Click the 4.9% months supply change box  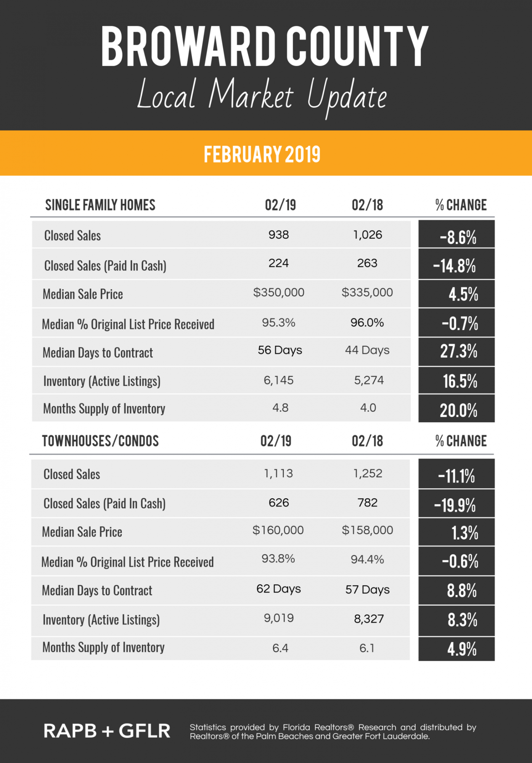point(456,649)
